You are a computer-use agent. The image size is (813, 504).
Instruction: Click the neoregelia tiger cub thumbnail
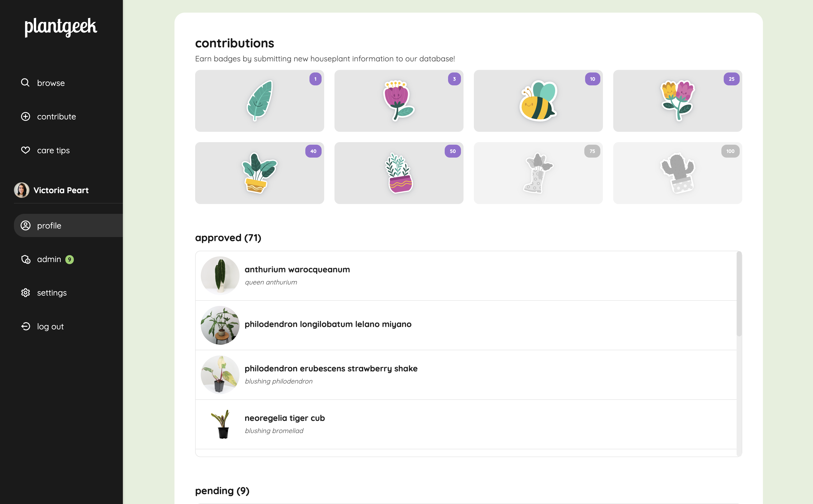click(220, 424)
